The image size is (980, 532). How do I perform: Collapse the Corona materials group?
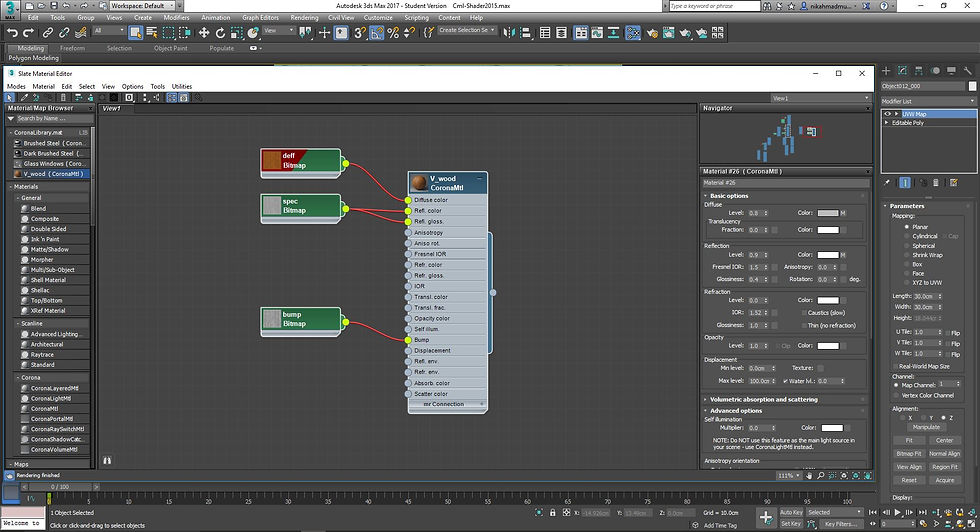pyautogui.click(x=18, y=378)
